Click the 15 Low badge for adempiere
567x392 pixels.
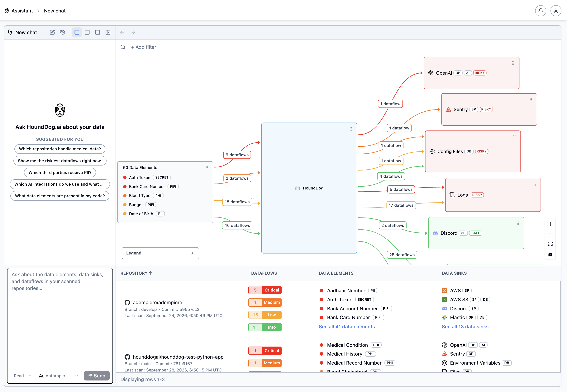click(265, 315)
